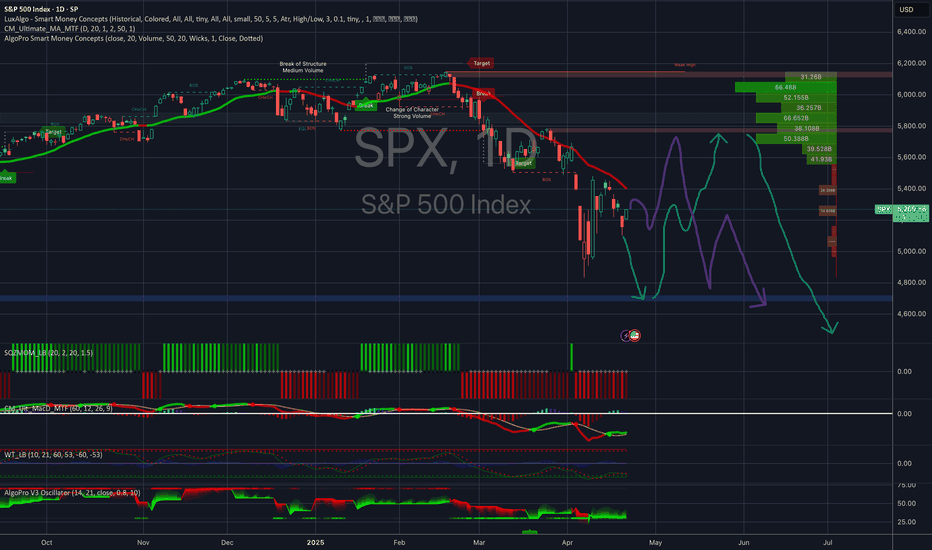
Task: Click the 5,800.00 price axis label
Action: (x=911, y=126)
